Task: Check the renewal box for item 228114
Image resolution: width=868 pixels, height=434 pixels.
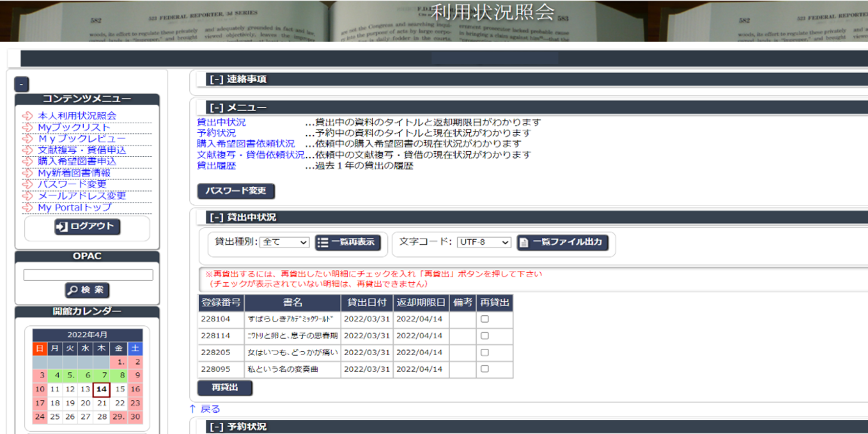Action: (x=484, y=336)
